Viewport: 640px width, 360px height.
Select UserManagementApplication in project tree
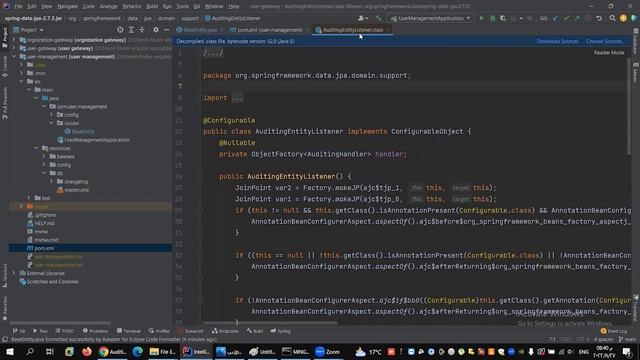(x=97, y=140)
